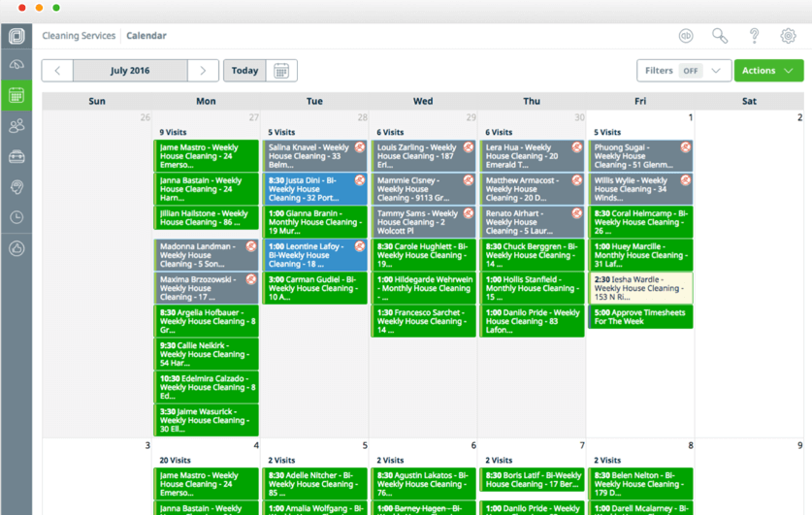Open 1:00 Gianna Branin monthly cleaning
Viewport: 812px width, 515px height.
coord(315,222)
